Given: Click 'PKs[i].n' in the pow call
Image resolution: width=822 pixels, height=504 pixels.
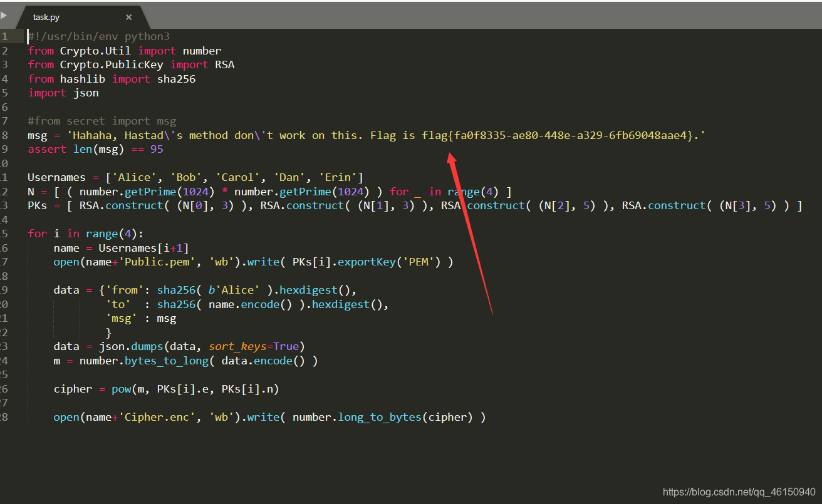Looking at the screenshot, I should [247, 389].
